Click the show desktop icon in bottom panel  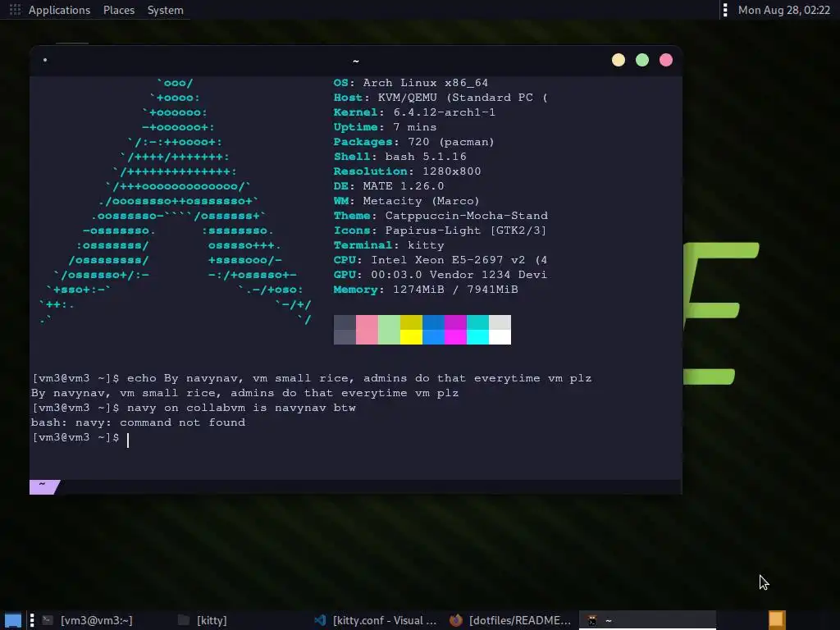12,620
